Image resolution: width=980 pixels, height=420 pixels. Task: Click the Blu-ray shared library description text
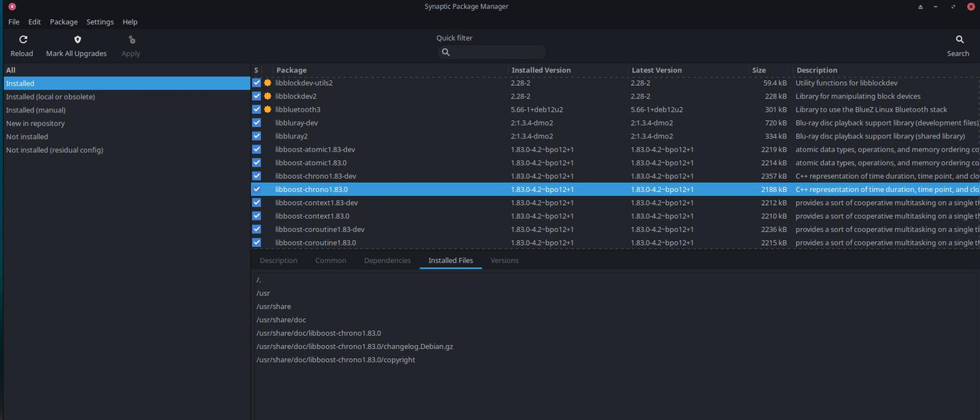click(880, 136)
